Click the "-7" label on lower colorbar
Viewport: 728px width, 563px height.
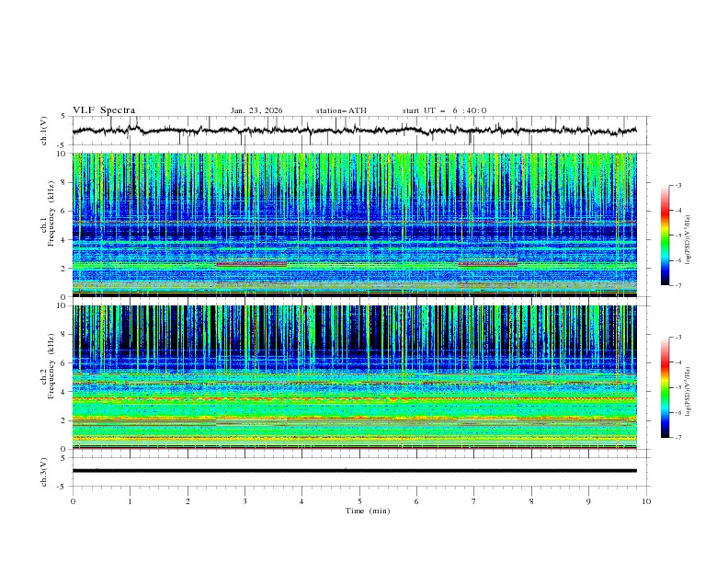click(678, 438)
